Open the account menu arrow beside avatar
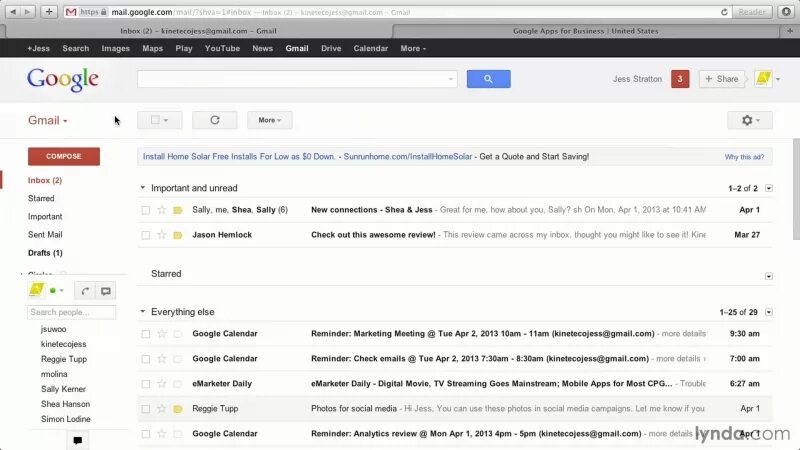This screenshot has height=450, width=800. [778, 79]
